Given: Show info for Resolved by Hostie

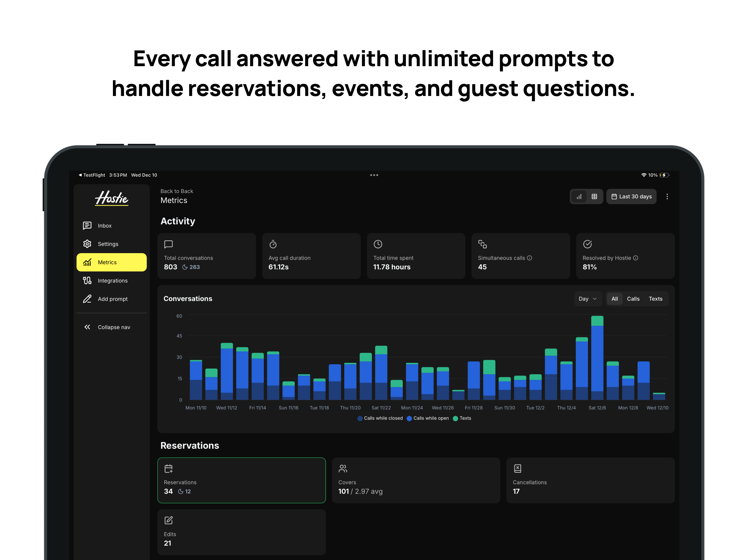Looking at the screenshot, I should (635, 258).
